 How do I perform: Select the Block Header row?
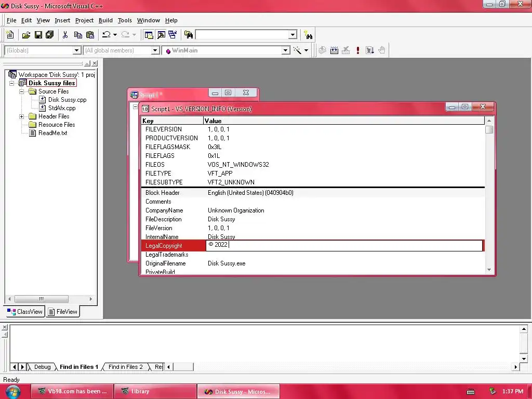tap(312, 193)
